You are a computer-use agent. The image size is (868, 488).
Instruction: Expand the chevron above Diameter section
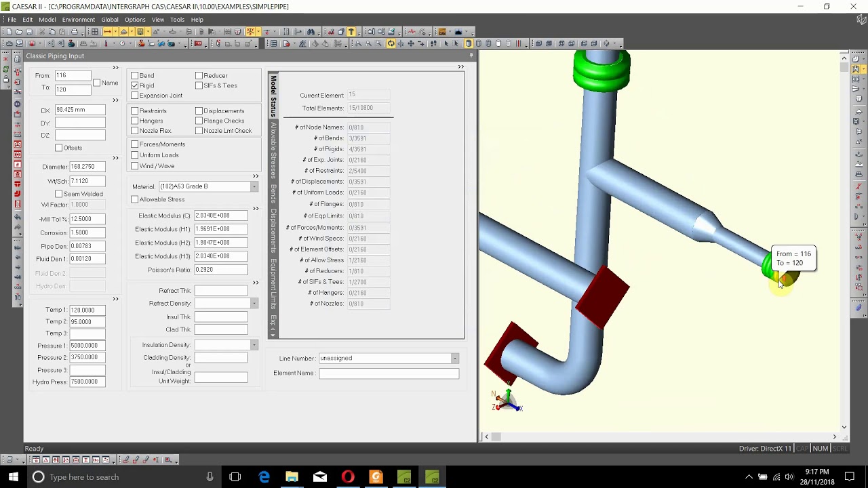[115, 158]
